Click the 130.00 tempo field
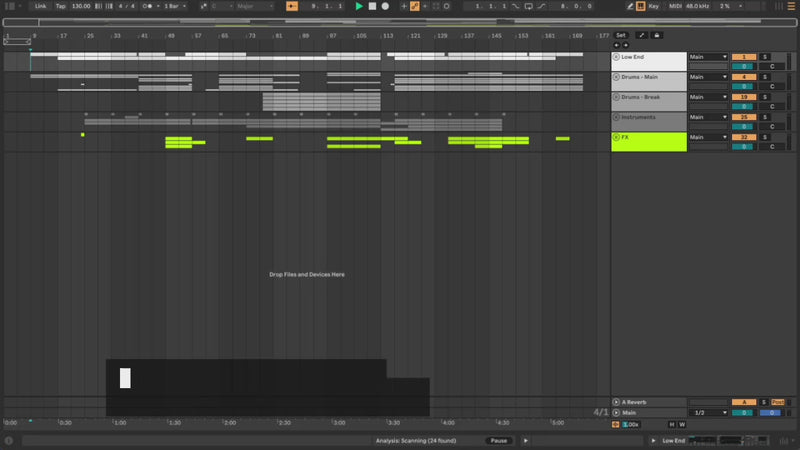800x450 pixels. pyautogui.click(x=81, y=6)
